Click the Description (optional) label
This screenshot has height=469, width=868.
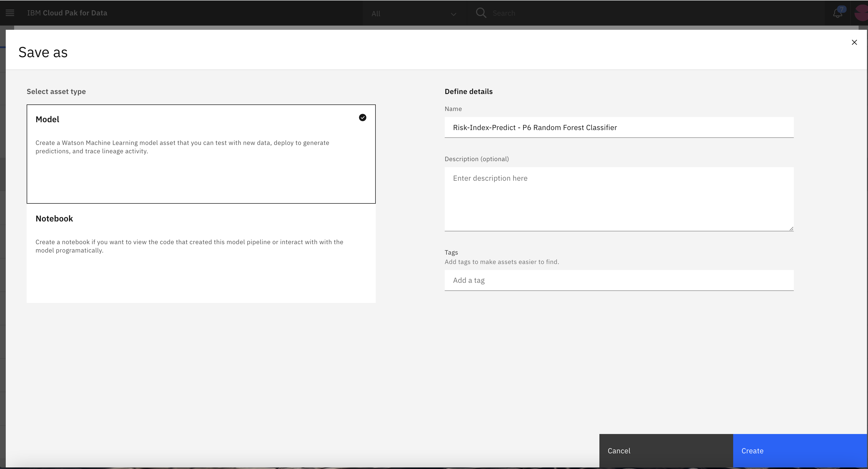coord(476,159)
